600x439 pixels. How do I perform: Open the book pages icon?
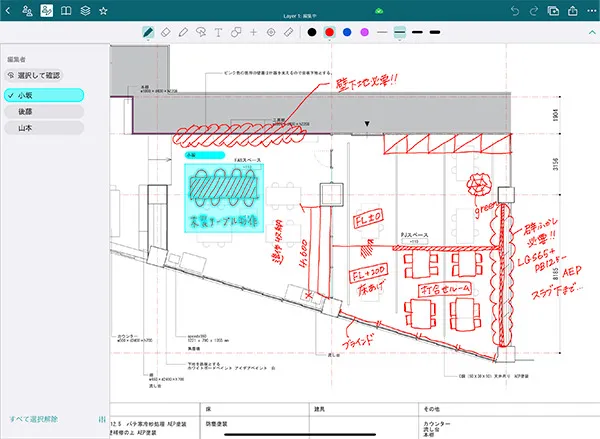click(x=66, y=11)
